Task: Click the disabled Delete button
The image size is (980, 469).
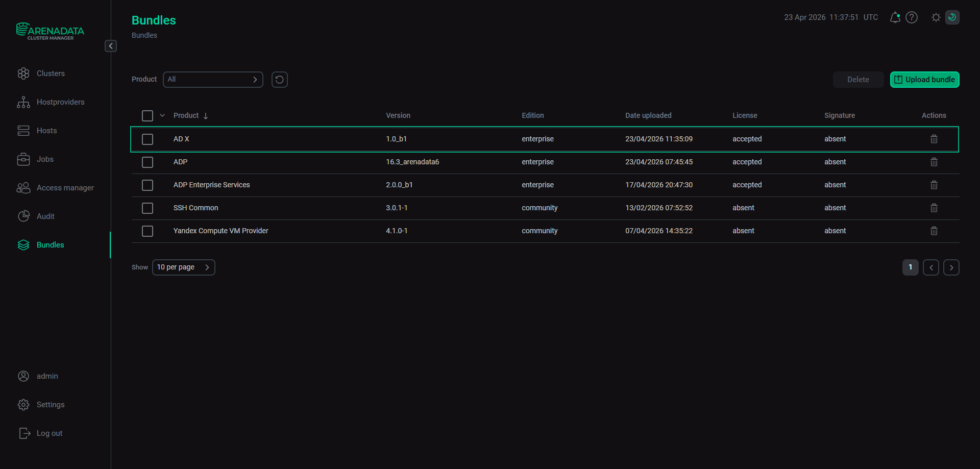Action: click(x=859, y=80)
